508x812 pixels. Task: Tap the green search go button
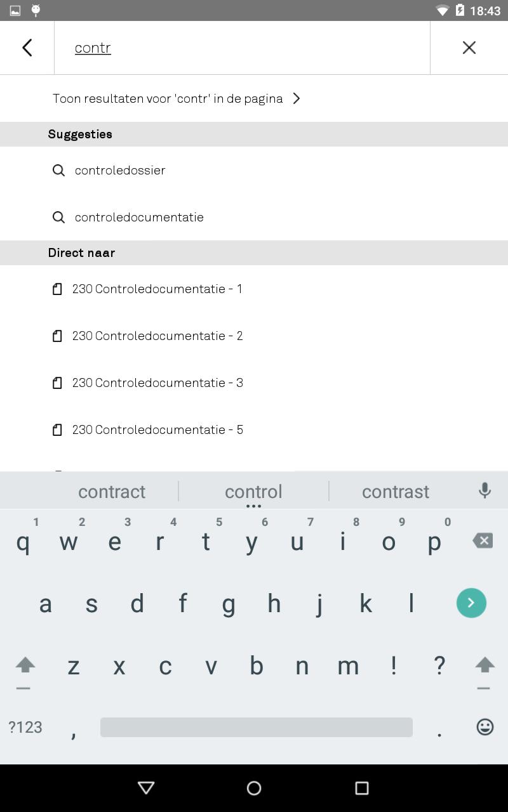(x=471, y=603)
